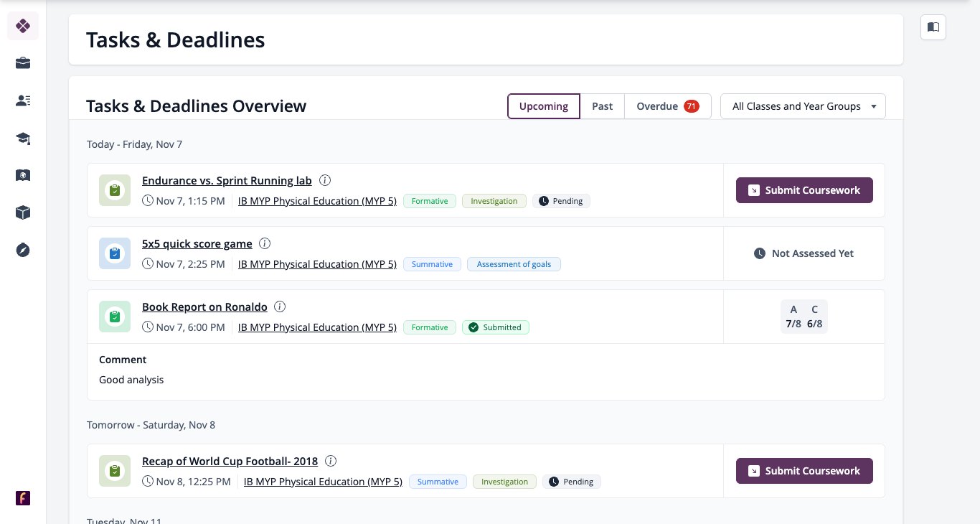Open Recap of World Cup Football- 2018 link

pyautogui.click(x=230, y=461)
